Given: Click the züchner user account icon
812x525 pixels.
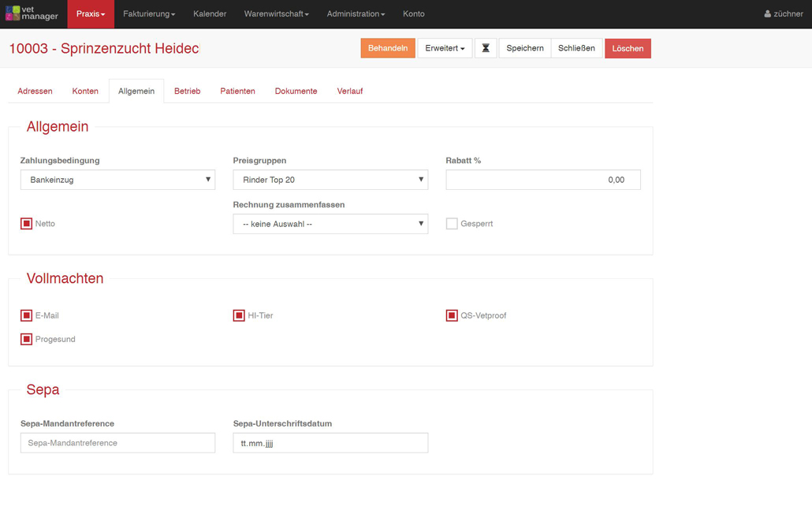Looking at the screenshot, I should (768, 14).
